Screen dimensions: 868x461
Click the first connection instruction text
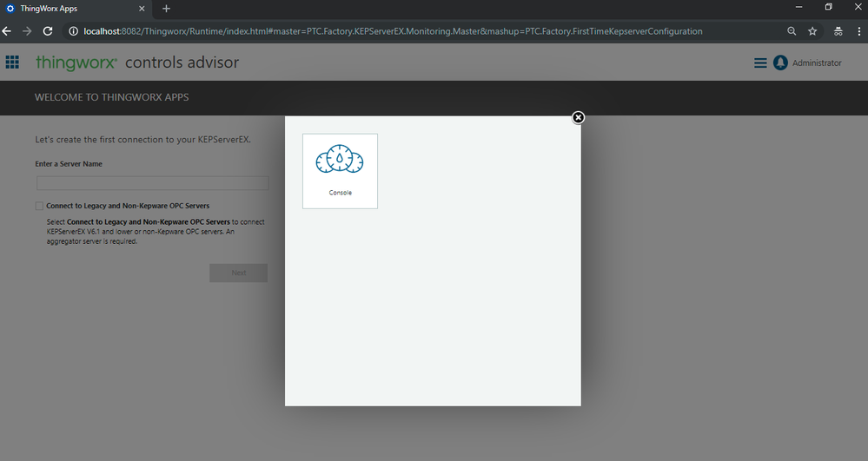pyautogui.click(x=142, y=140)
